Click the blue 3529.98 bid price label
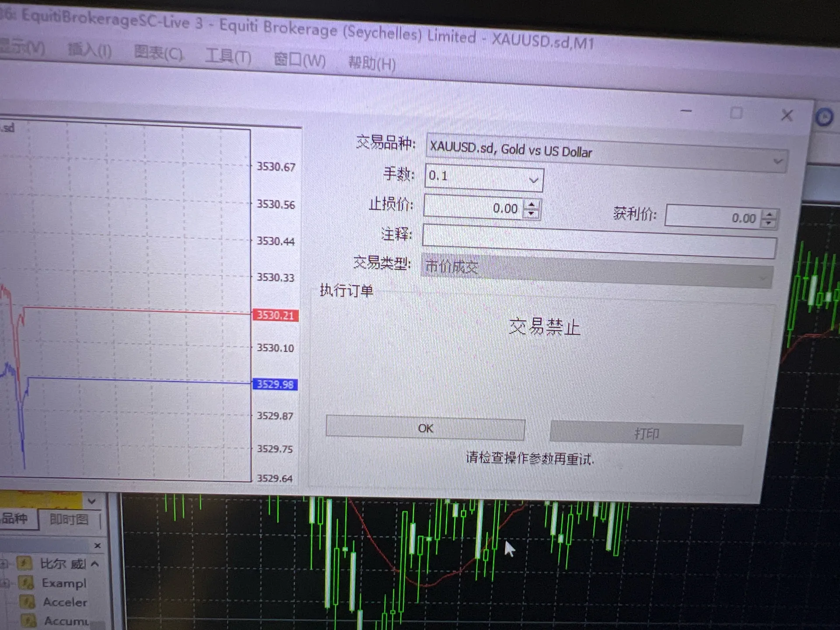Screen dimensions: 840x630 [275, 384]
